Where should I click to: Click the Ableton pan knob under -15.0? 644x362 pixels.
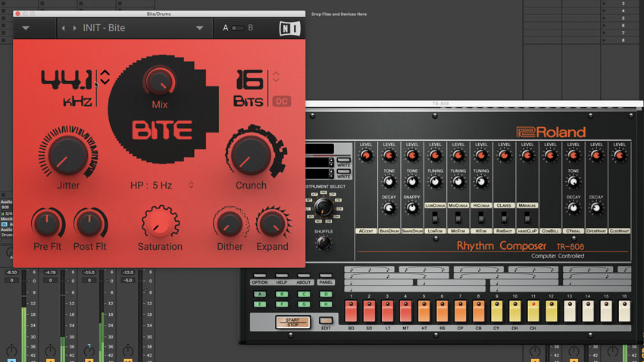(89, 351)
